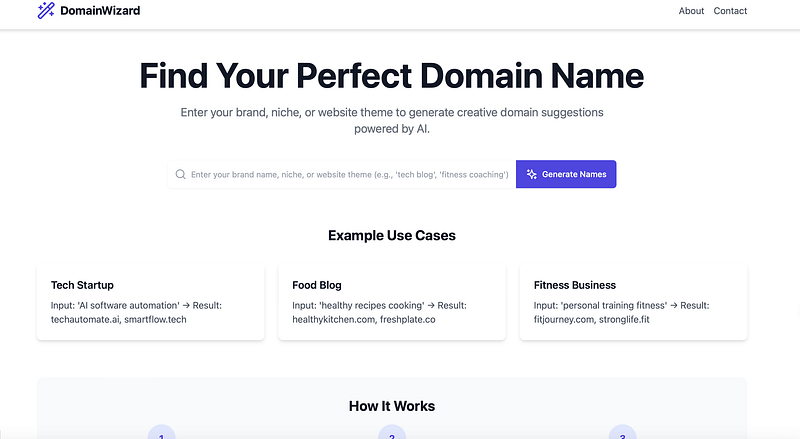This screenshot has width=800, height=439.
Task: Open the Contact page
Action: (x=730, y=11)
